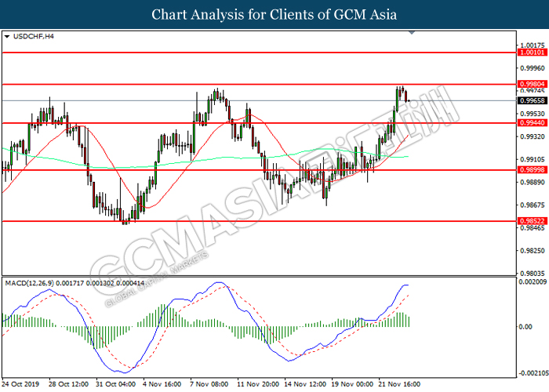Click the MACD(12,26,9) indicator label
The height and width of the screenshot is (392, 549).
tap(32, 281)
